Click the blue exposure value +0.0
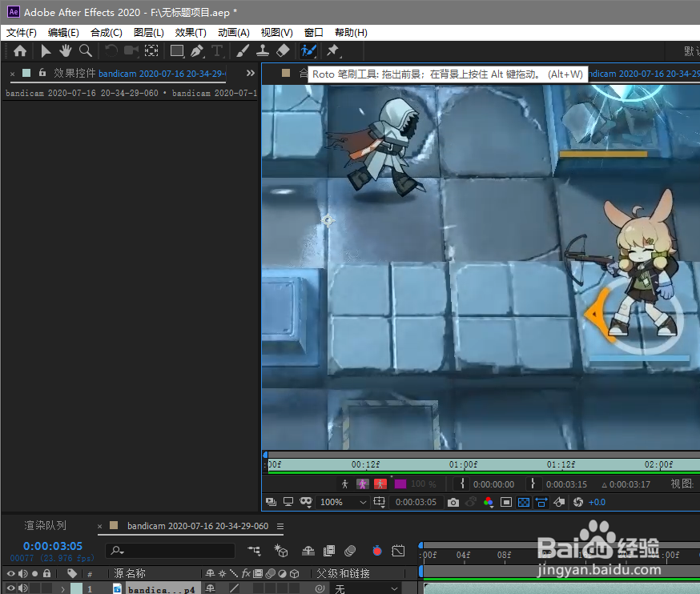The image size is (700, 594). click(x=597, y=503)
